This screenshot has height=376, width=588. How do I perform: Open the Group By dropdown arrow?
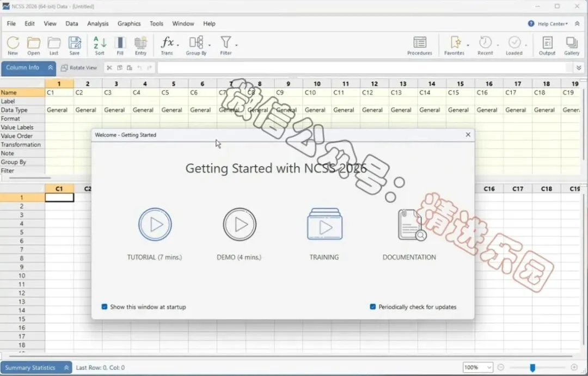click(x=209, y=45)
